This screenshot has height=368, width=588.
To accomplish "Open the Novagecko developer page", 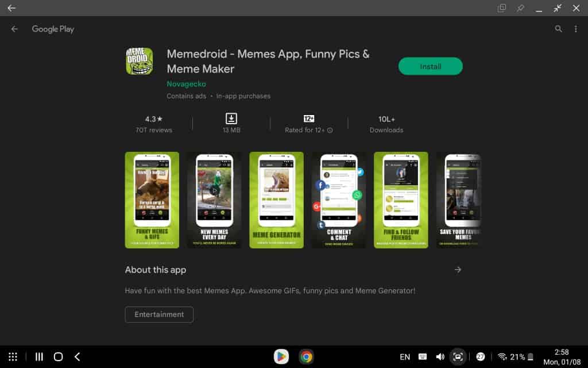I will [186, 83].
